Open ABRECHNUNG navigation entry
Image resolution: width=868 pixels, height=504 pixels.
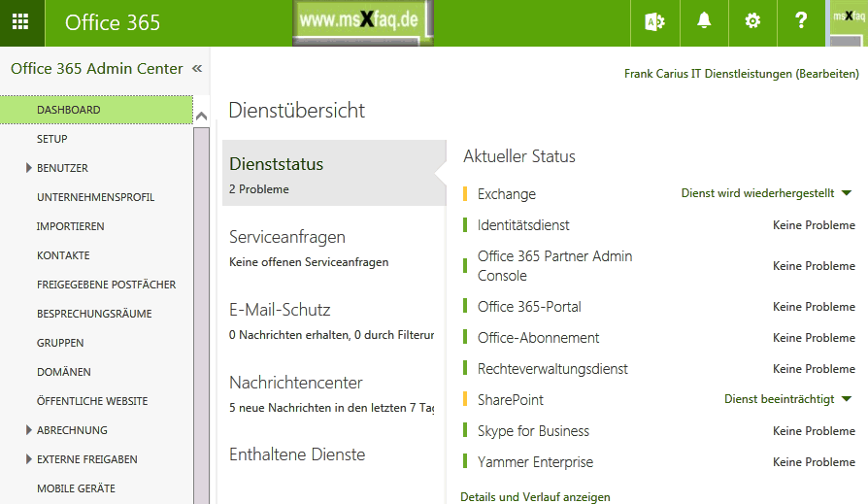tap(72, 430)
